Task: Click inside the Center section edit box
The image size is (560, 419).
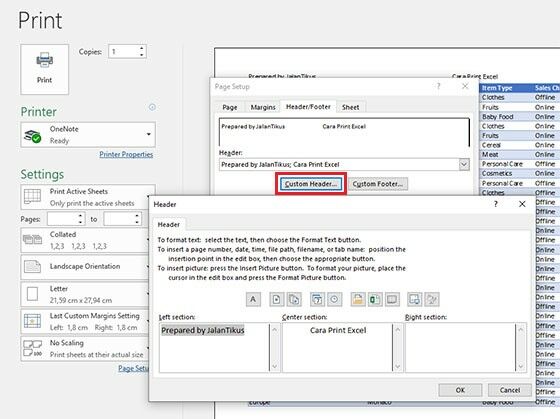Action: [338, 348]
